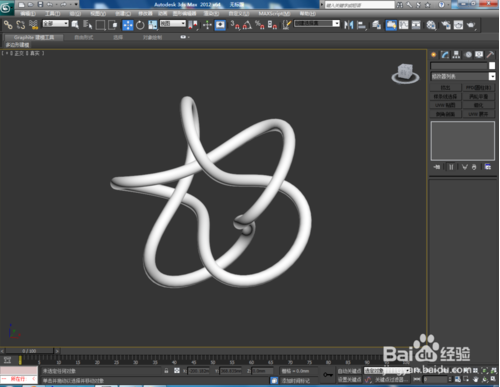500x387 pixels.
Task: Open the Hierarchy tab in command panel
Action: tap(456, 55)
